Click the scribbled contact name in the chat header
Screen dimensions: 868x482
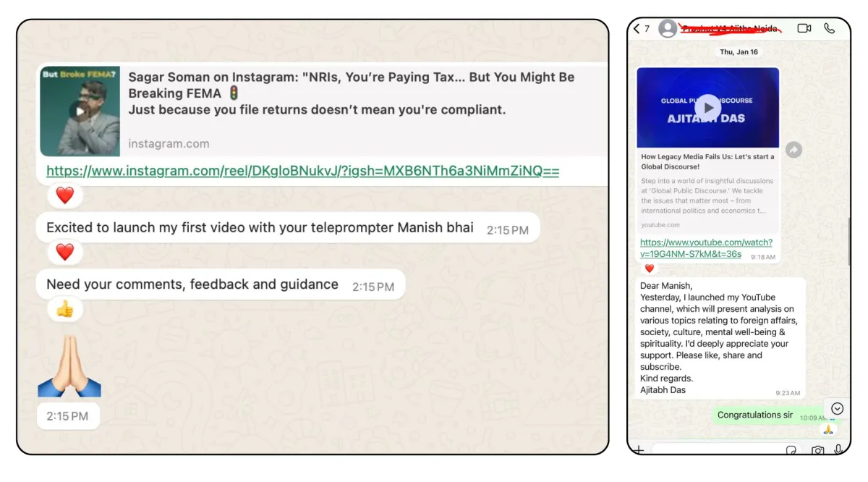click(731, 28)
